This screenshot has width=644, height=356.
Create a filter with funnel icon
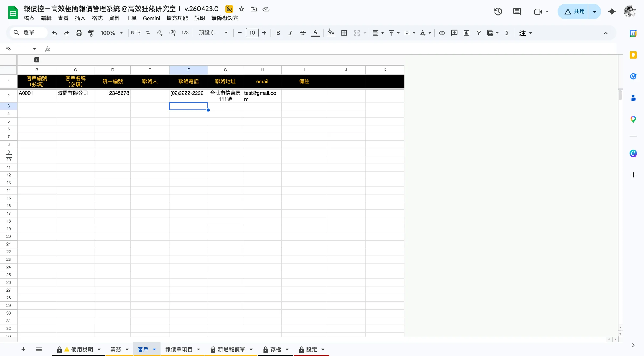(478, 33)
